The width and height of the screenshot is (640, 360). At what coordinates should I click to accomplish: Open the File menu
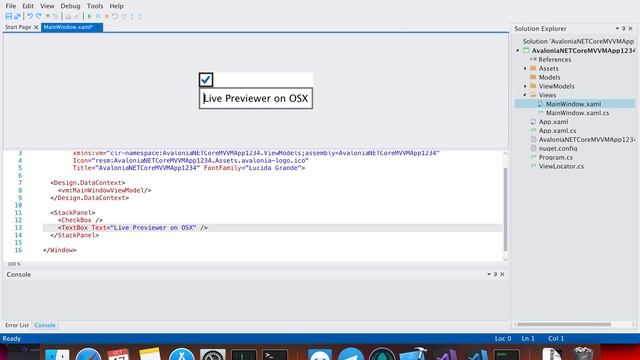coord(11,6)
